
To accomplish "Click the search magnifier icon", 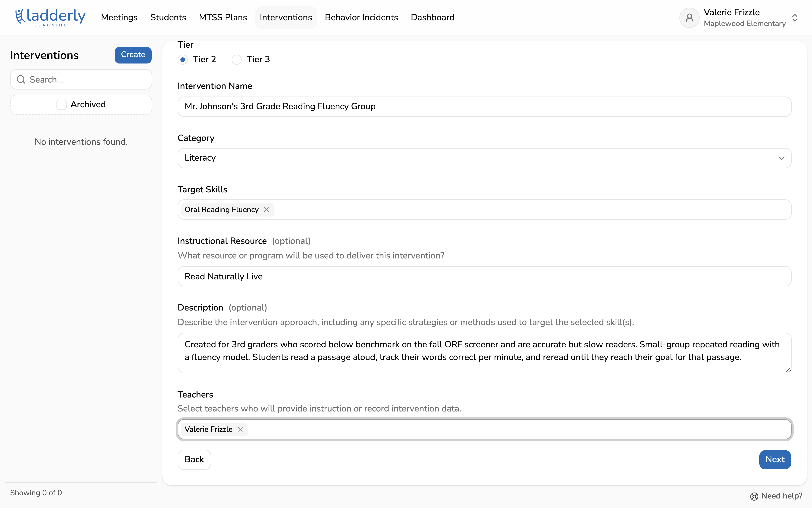I will pyautogui.click(x=21, y=79).
